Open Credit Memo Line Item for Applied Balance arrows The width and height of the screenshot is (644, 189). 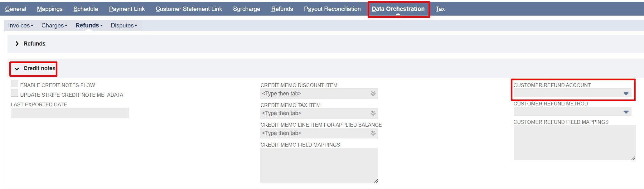point(373,133)
